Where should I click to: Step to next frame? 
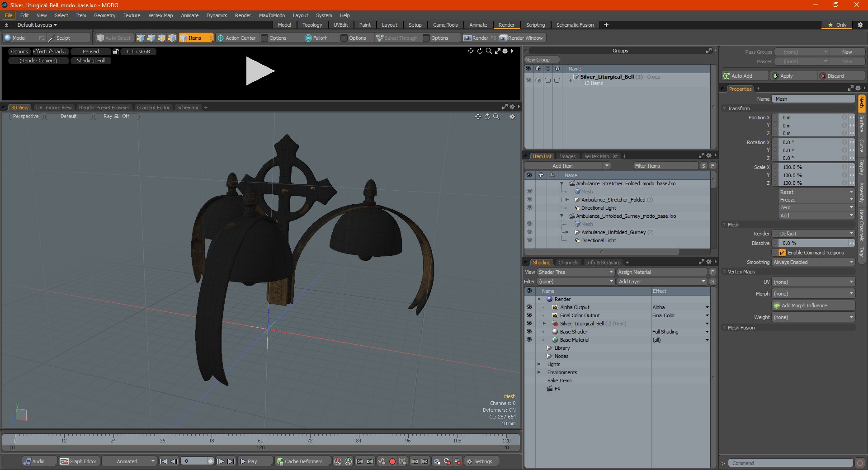(x=220, y=461)
